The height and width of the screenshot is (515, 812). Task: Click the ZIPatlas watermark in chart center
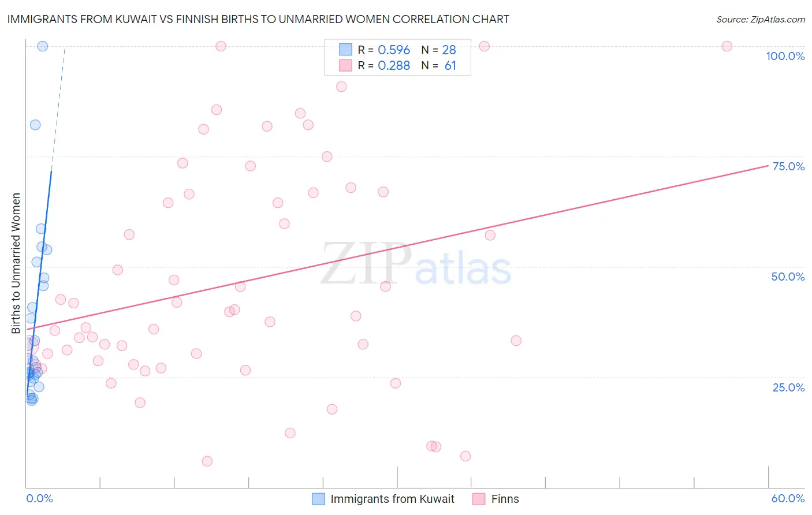point(416,264)
